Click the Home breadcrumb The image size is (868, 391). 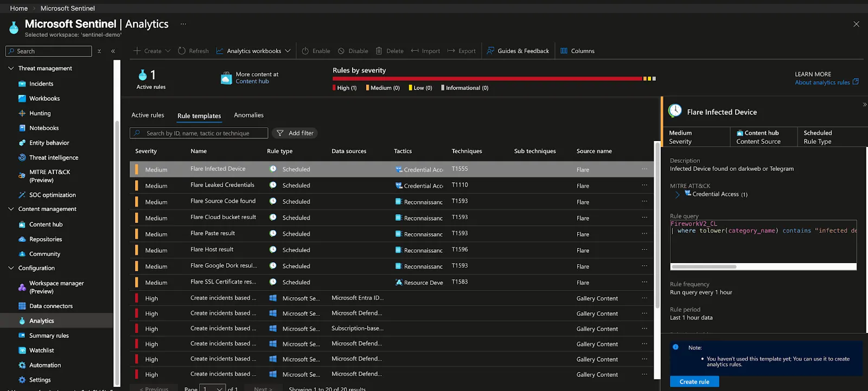[x=19, y=8]
